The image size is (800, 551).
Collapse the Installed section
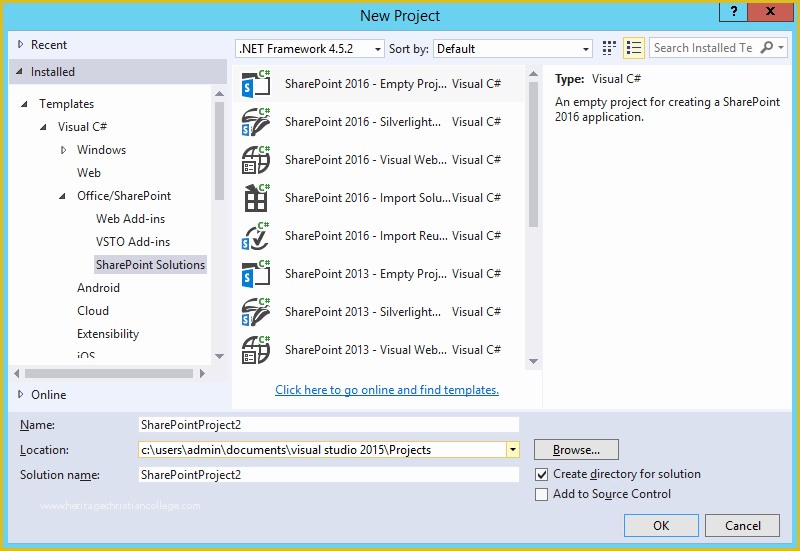20,71
